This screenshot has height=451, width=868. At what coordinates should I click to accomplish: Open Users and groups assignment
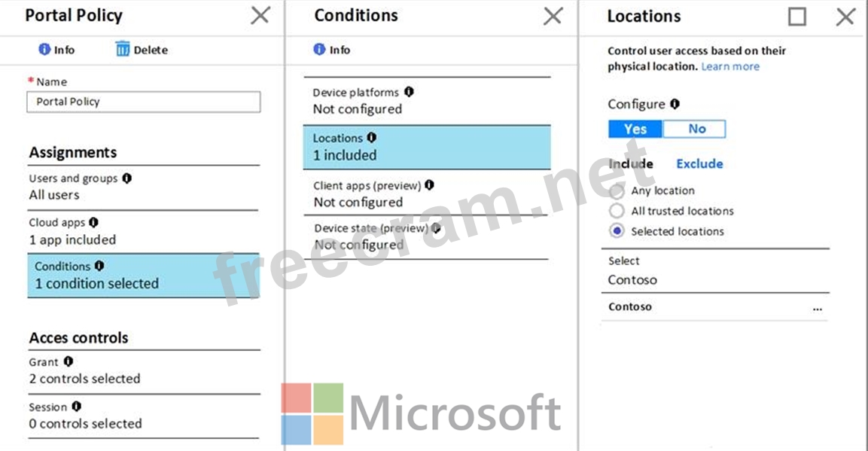143,187
